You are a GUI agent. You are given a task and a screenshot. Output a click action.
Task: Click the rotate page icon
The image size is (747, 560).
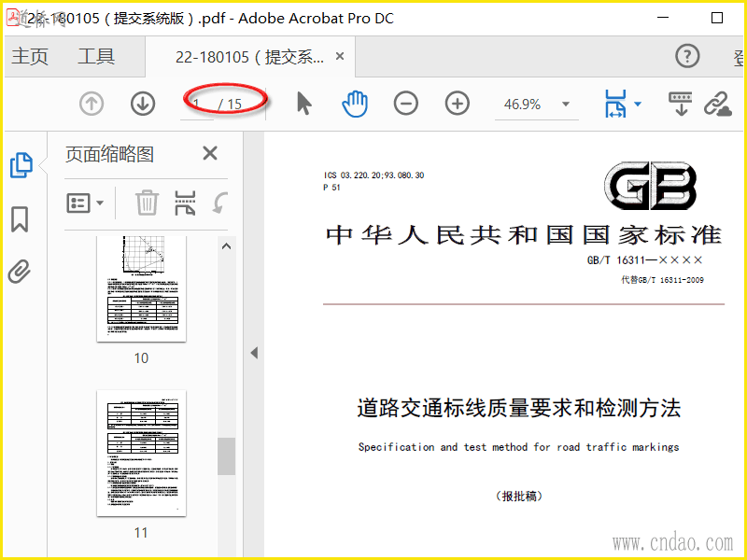220,203
